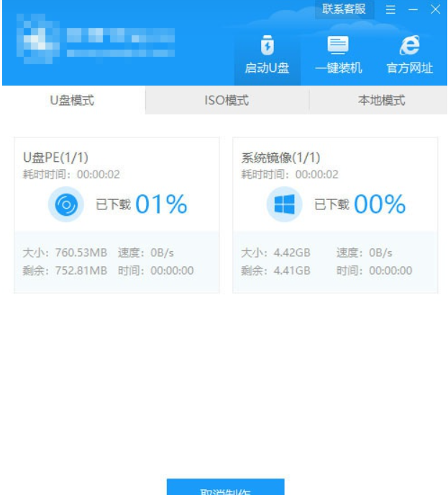The height and width of the screenshot is (495, 448).
Task: Click U盘PE 耗时时间 00:00:02 text
Action: (71, 174)
